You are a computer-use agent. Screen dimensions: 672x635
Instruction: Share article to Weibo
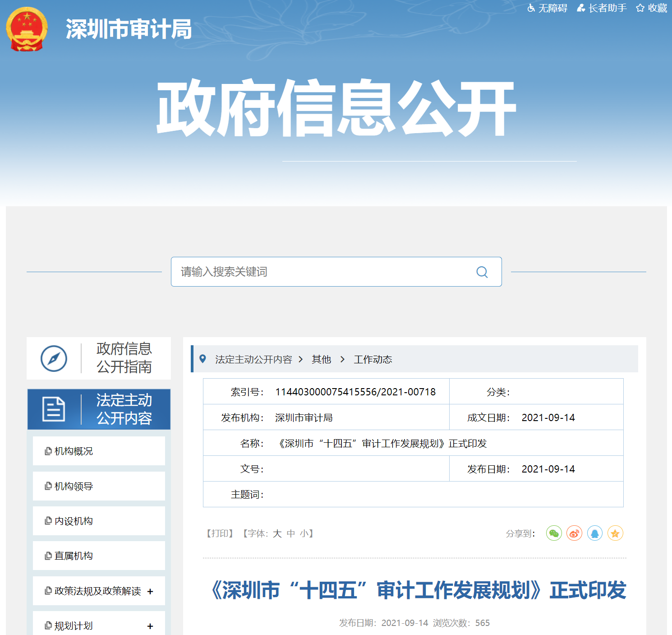click(x=574, y=533)
